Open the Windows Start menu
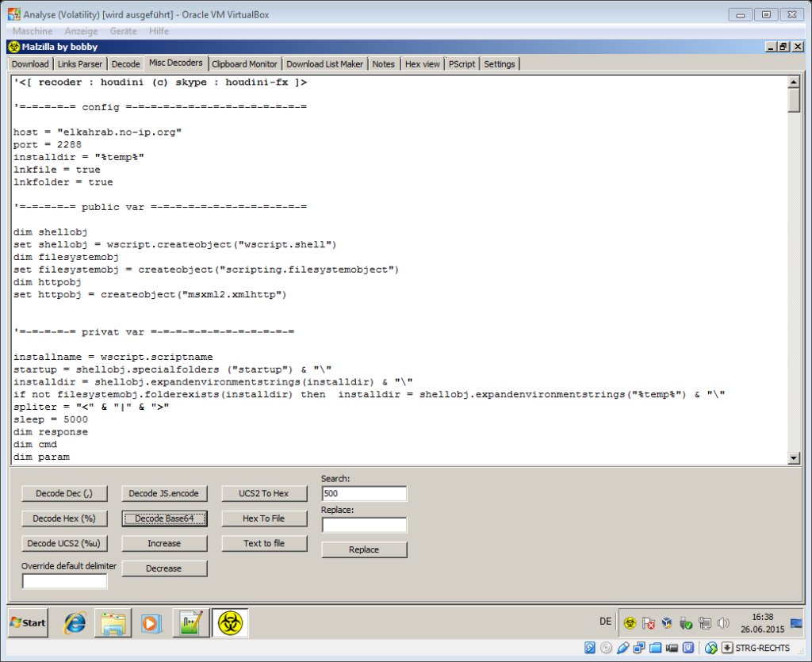Viewport: 812px width, 662px height. (x=28, y=622)
